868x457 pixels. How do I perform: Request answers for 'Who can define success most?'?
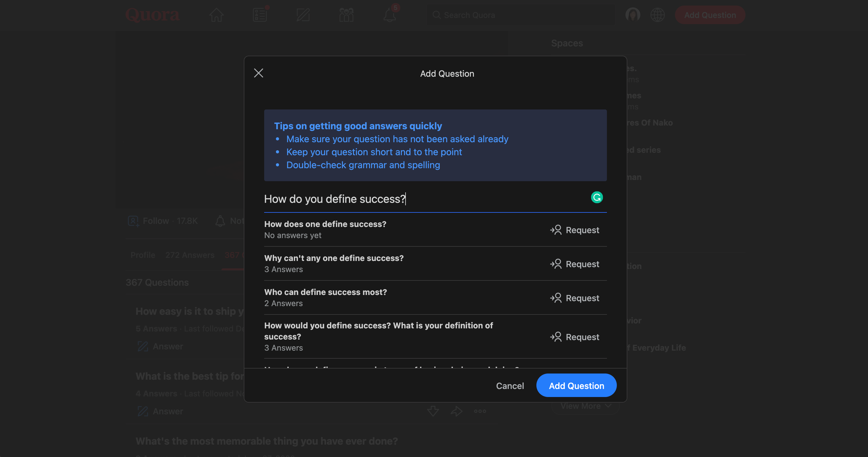(574, 298)
